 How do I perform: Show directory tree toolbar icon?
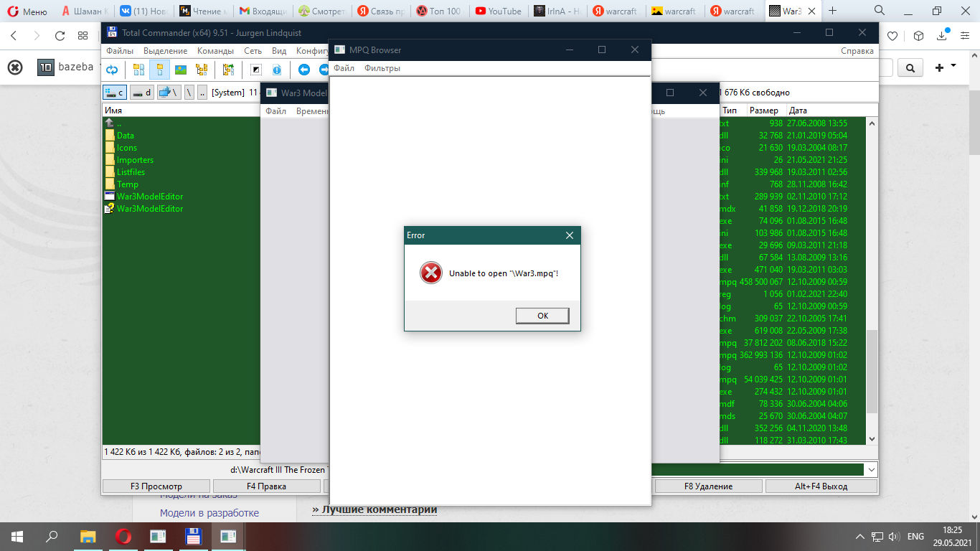[x=202, y=70]
